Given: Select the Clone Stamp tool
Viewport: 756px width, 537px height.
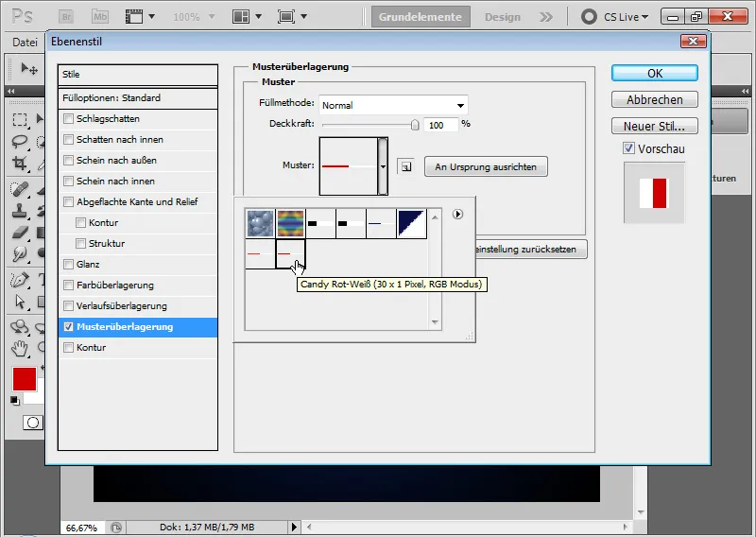Looking at the screenshot, I should [x=20, y=211].
